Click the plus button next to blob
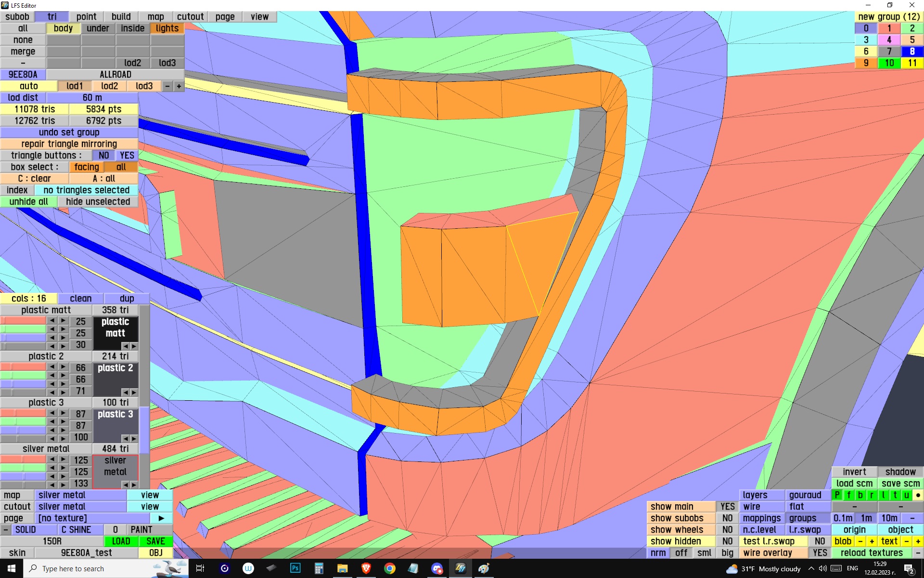 [872, 541]
